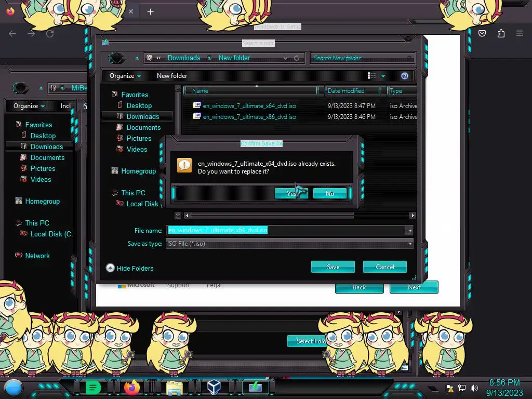Click the Firefox forward arrow
Image resolution: width=532 pixels, height=399 pixels.
[31, 34]
